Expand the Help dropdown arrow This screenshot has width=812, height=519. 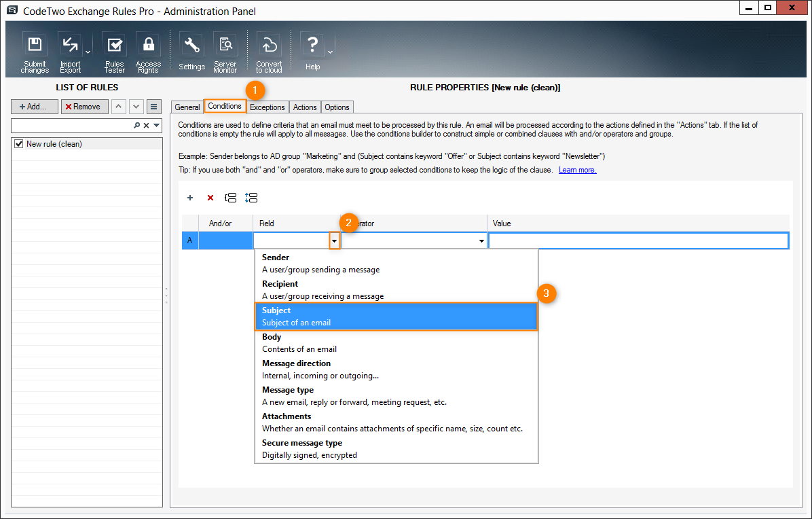pos(331,52)
